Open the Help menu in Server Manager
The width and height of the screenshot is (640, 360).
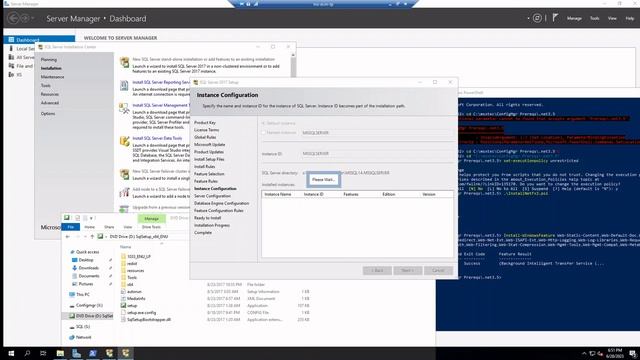[630, 18]
